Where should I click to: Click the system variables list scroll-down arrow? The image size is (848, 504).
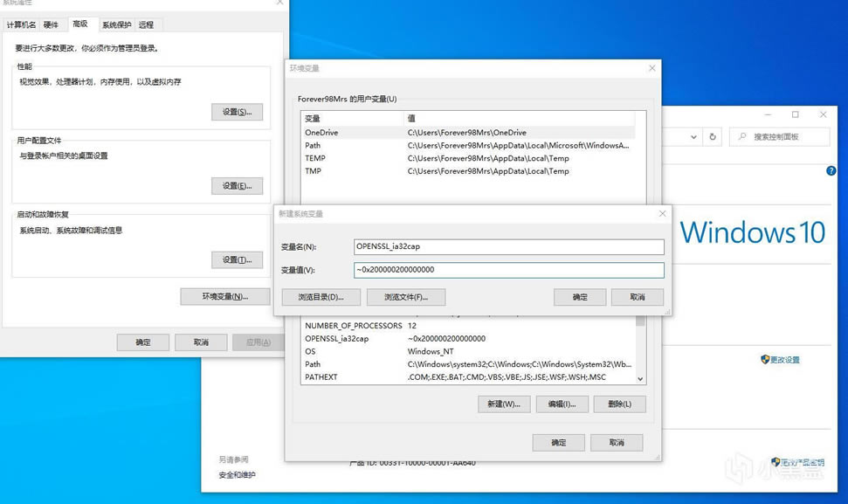(x=640, y=378)
